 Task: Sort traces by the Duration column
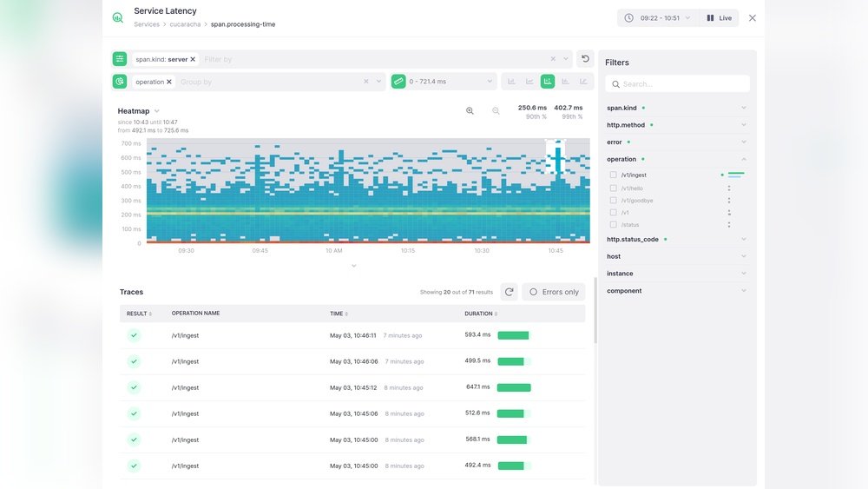[481, 314]
